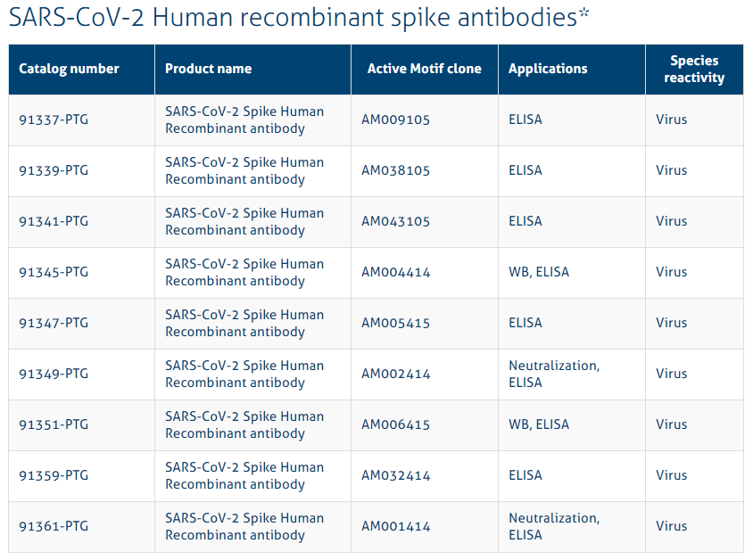Click the Species reactivity column header
This screenshot has height=560, width=753.
(x=694, y=69)
